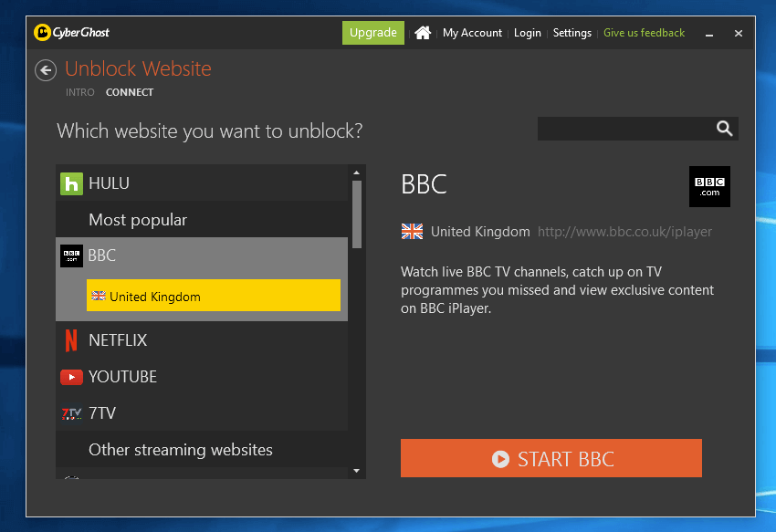Click the search magnifier icon
This screenshot has width=776, height=532.
(724, 129)
